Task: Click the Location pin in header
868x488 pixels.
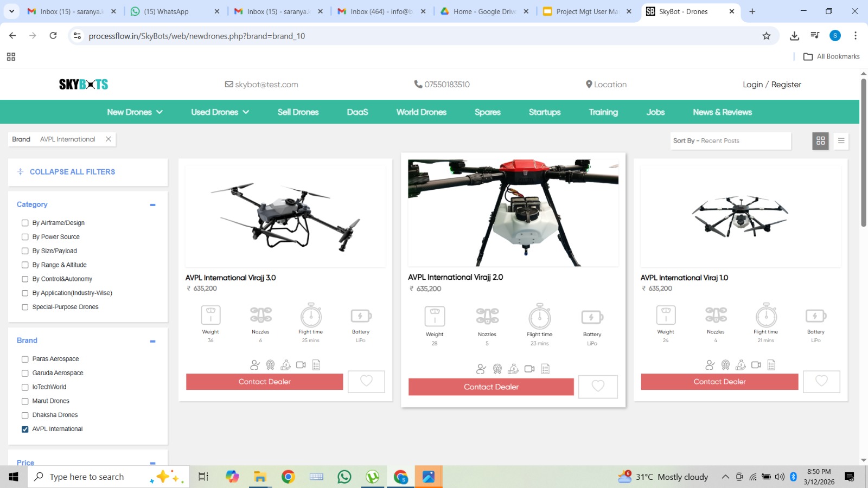Action: pyautogui.click(x=606, y=85)
